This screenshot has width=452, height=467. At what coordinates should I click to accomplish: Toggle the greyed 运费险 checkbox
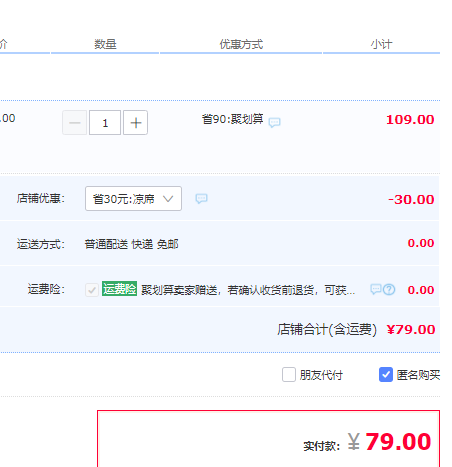91,290
